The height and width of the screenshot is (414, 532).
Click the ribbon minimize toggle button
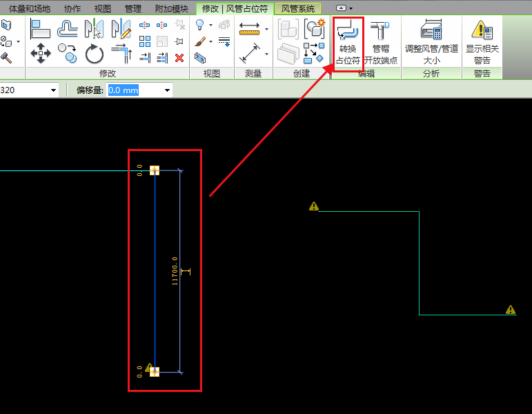click(341, 8)
